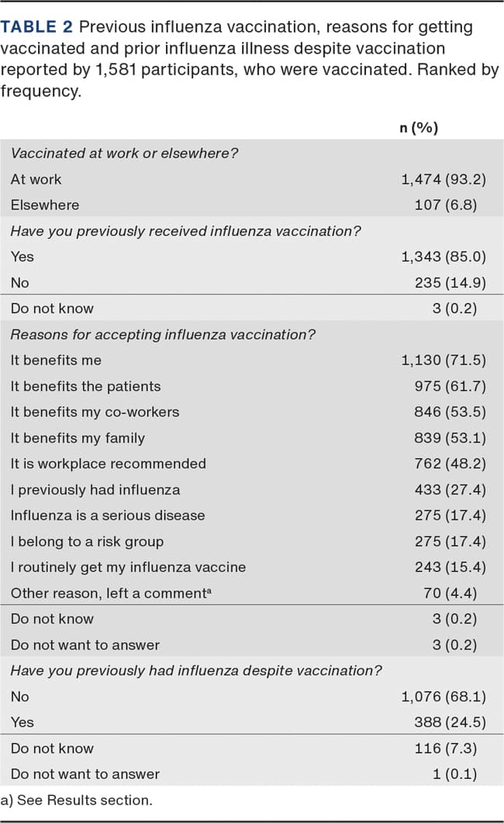Click the value 1,474 (93.2)

coord(443,179)
